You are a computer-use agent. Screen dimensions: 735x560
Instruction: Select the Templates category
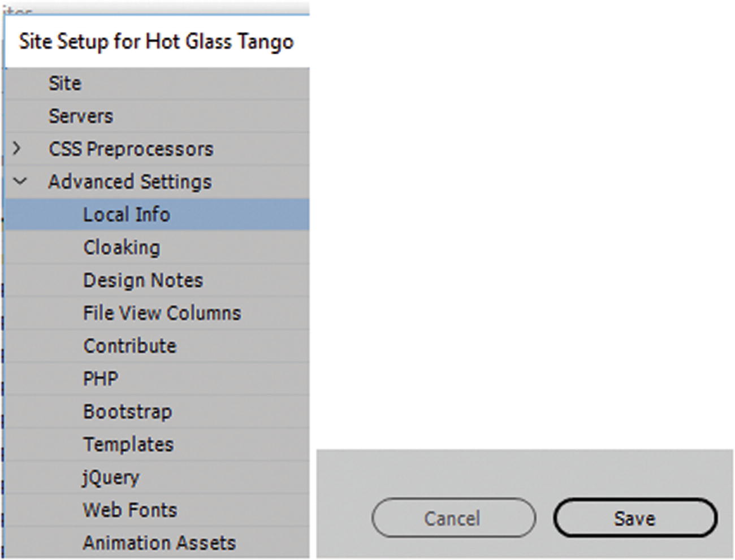click(128, 444)
